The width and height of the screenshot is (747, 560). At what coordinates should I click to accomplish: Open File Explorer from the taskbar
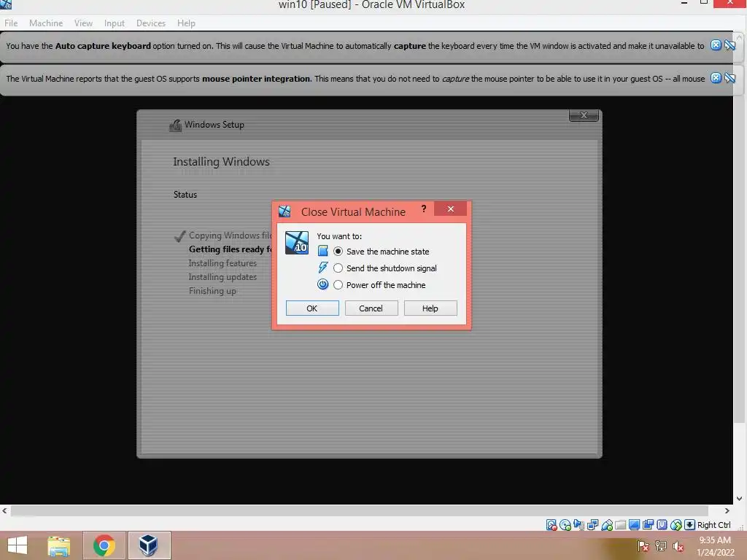(x=58, y=545)
